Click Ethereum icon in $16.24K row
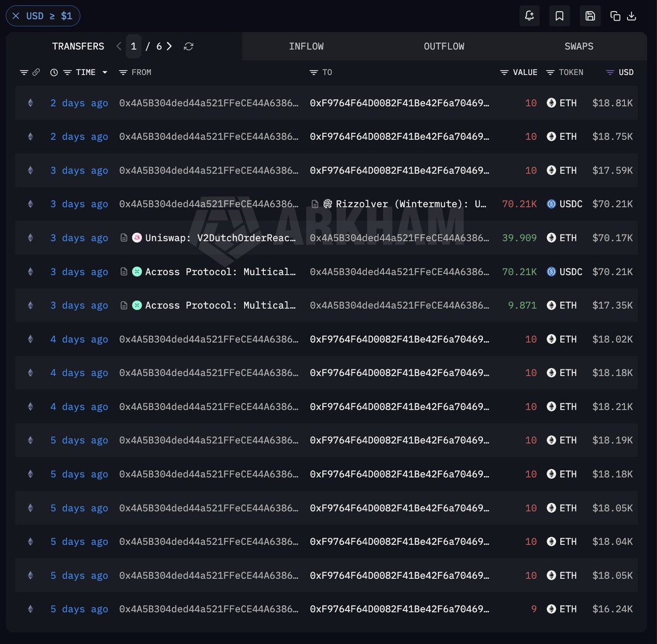657x644 pixels. pyautogui.click(x=31, y=609)
